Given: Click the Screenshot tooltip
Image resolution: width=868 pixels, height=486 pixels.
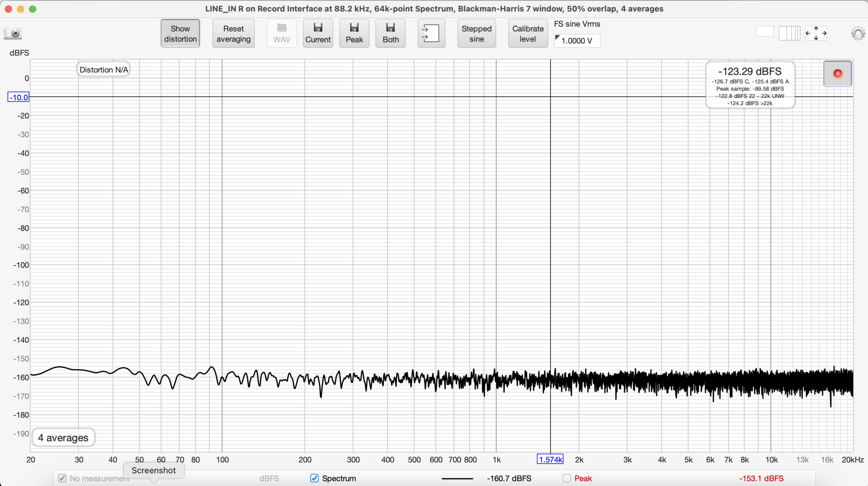Looking at the screenshot, I should pyautogui.click(x=153, y=470).
